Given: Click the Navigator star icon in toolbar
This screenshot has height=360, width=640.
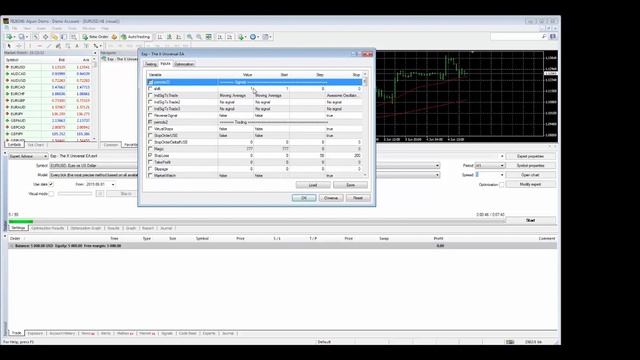Looking at the screenshot, I should click(x=54, y=37).
